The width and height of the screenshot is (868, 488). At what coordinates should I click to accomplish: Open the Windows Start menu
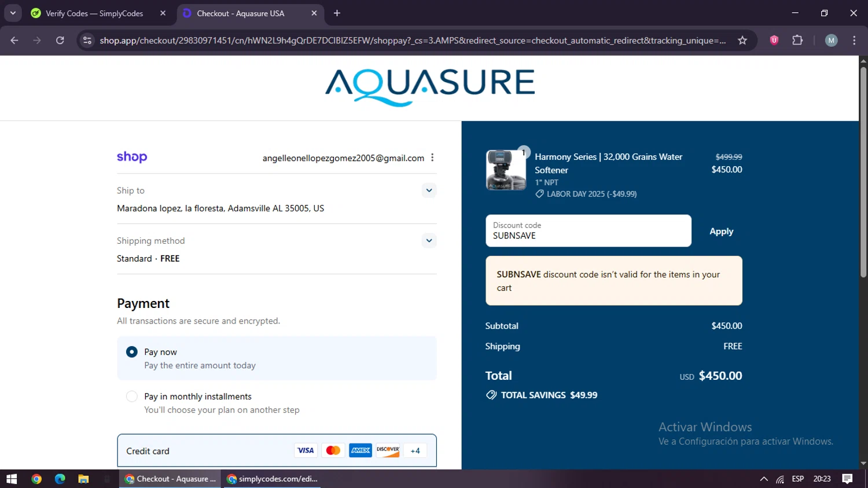click(x=12, y=479)
